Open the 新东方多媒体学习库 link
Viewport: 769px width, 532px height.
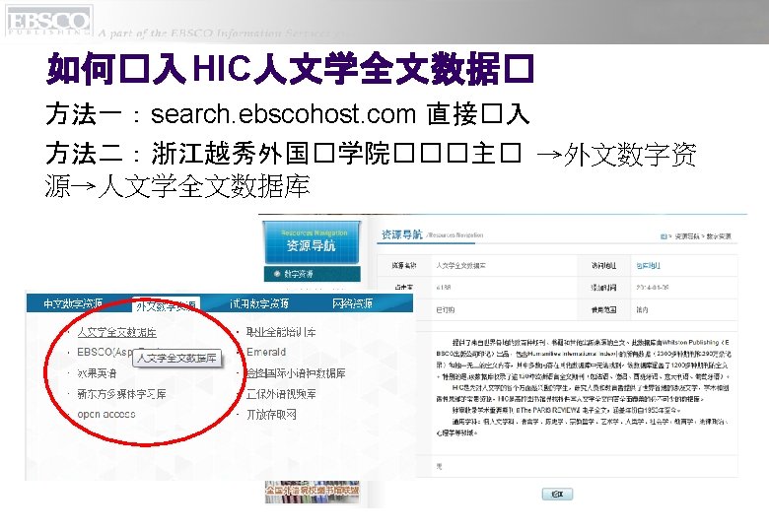tap(121, 394)
